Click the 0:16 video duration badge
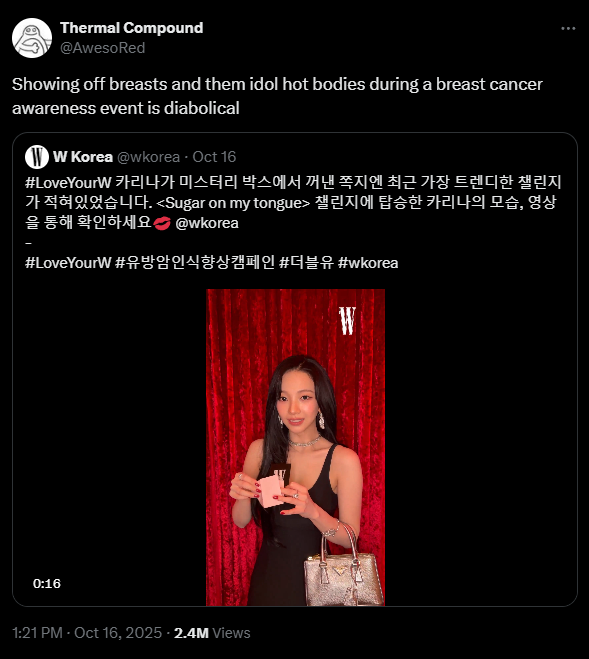The height and width of the screenshot is (659, 589). 47,583
